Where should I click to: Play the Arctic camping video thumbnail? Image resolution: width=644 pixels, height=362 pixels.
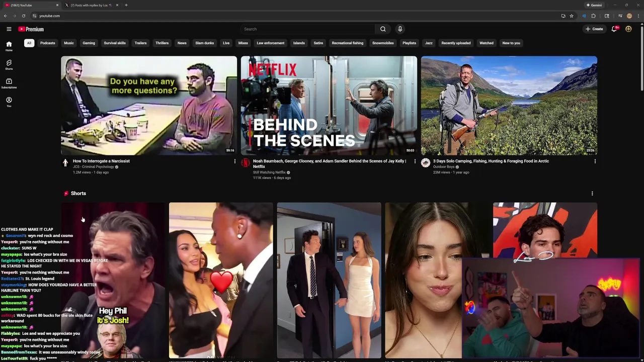pos(509,106)
